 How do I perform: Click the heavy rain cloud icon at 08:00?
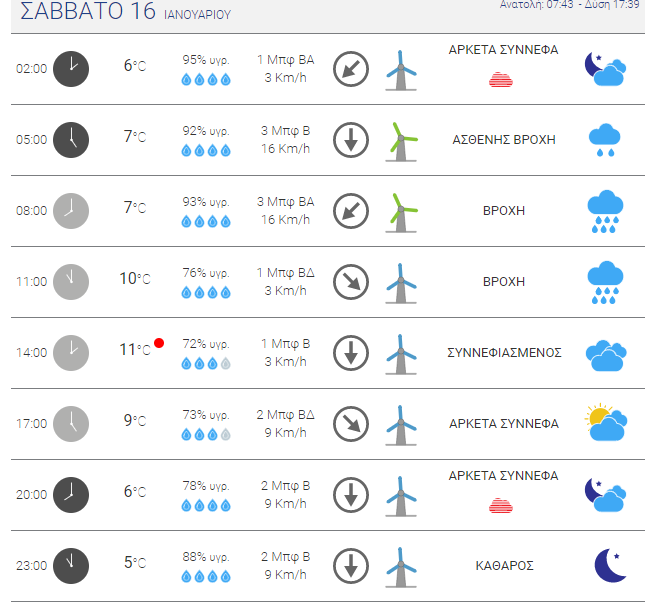605,211
